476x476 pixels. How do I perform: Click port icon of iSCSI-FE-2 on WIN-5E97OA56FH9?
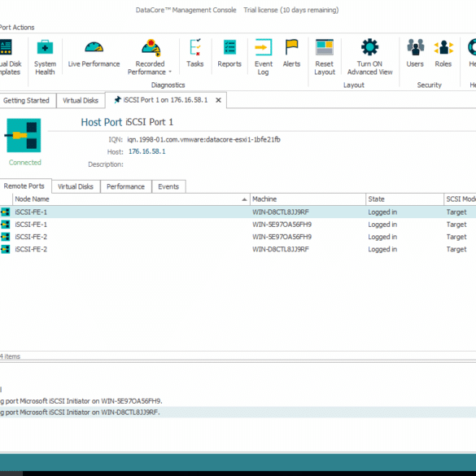[x=5, y=237]
